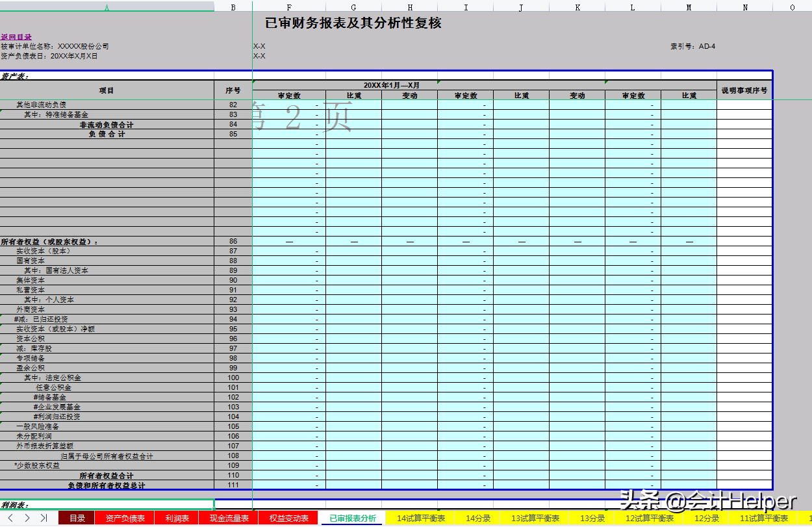Select column G header
The height and width of the screenshot is (527, 812).
(x=353, y=6)
